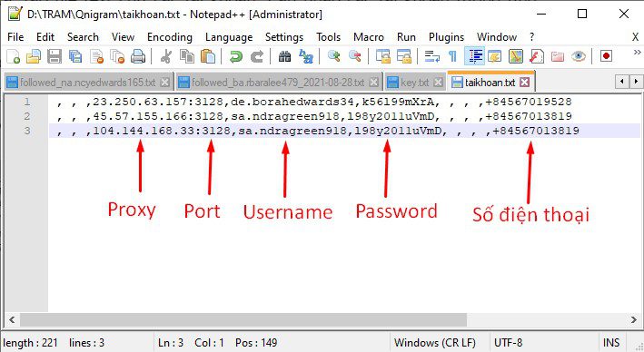The height and width of the screenshot is (352, 644).
Task: Toggle Word Wrap in the toolbar
Action: (432, 56)
